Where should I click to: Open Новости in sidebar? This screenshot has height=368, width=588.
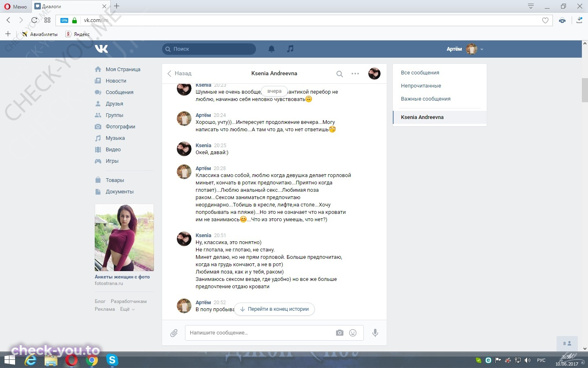pos(116,81)
